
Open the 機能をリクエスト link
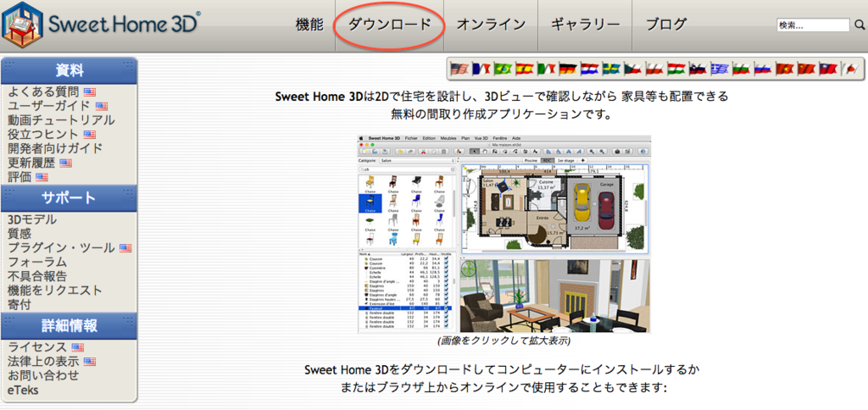[x=55, y=291]
